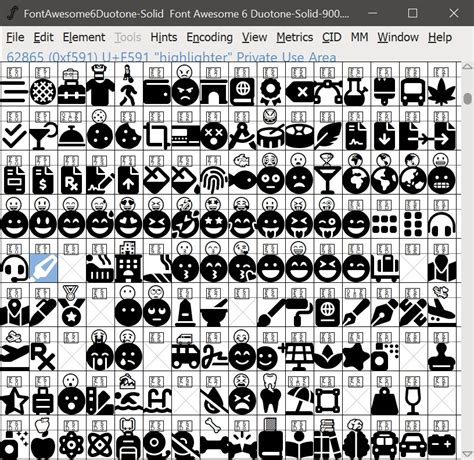Viewport: 474px width, 460px height.
Task: Open the Window menu
Action: [x=398, y=37]
